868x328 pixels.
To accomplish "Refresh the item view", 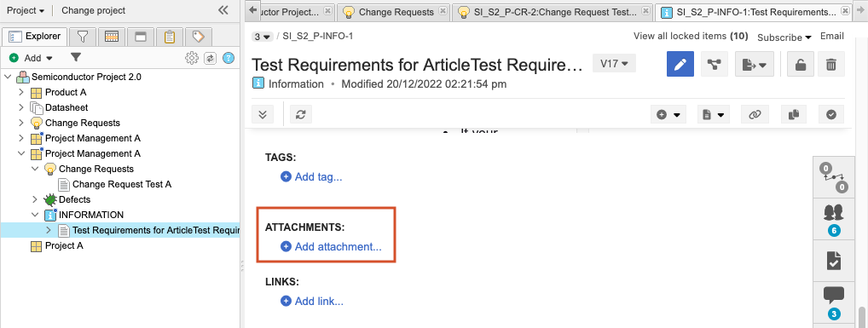I will 301,114.
